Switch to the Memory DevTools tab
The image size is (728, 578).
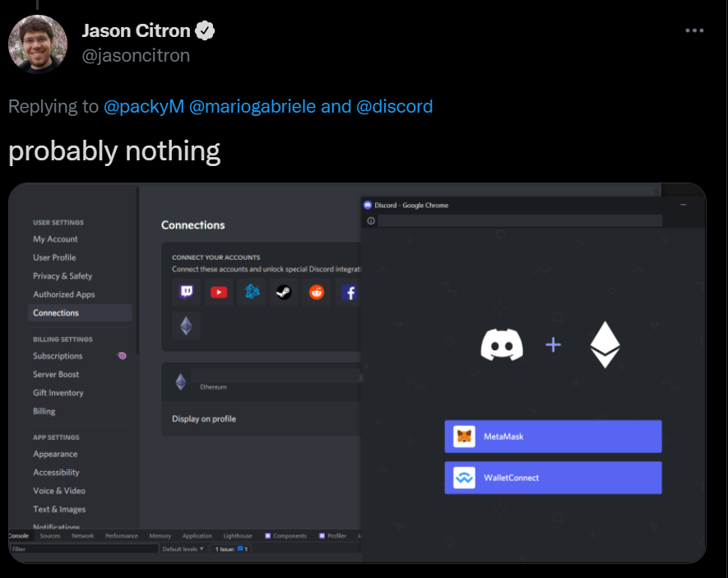pos(160,536)
